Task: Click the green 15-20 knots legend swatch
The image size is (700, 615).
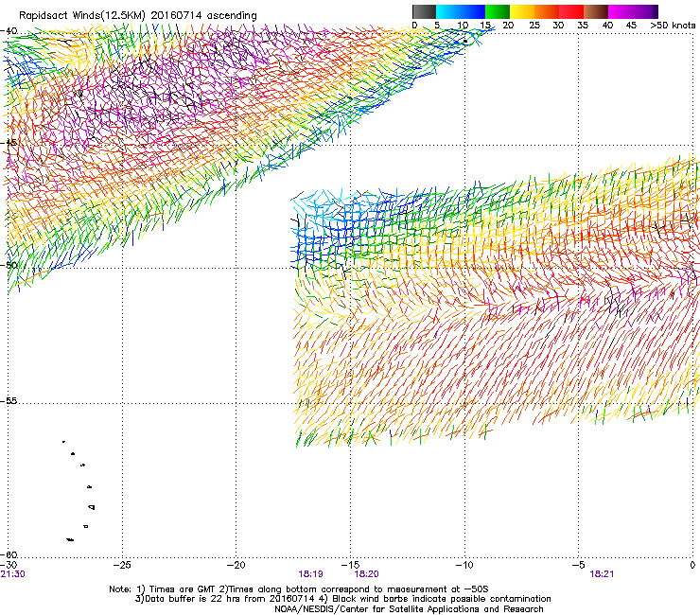Action: (498, 11)
